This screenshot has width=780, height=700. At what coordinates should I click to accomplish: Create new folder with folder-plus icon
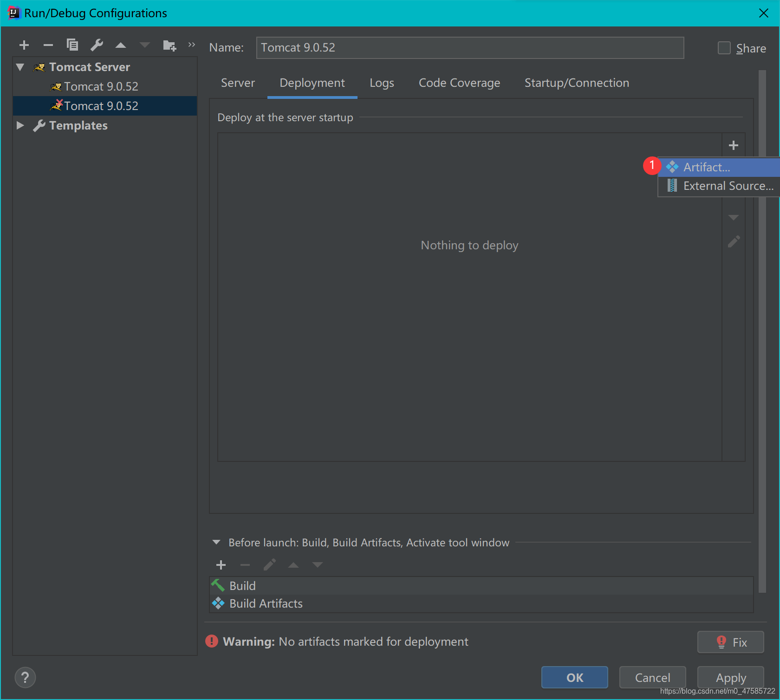pyautogui.click(x=169, y=45)
